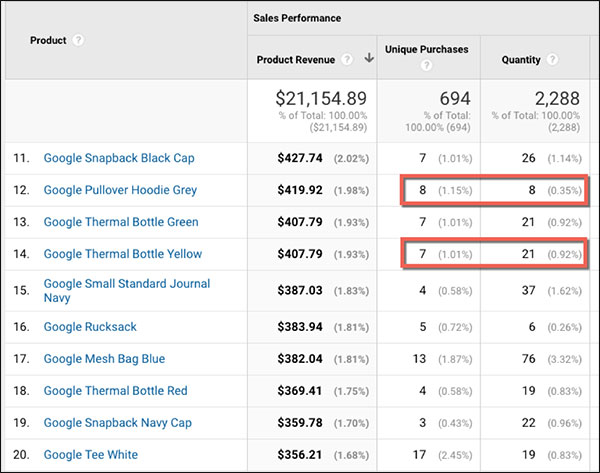Select Google Snapback Navy Cap product
The image size is (600, 473).
[x=119, y=423]
